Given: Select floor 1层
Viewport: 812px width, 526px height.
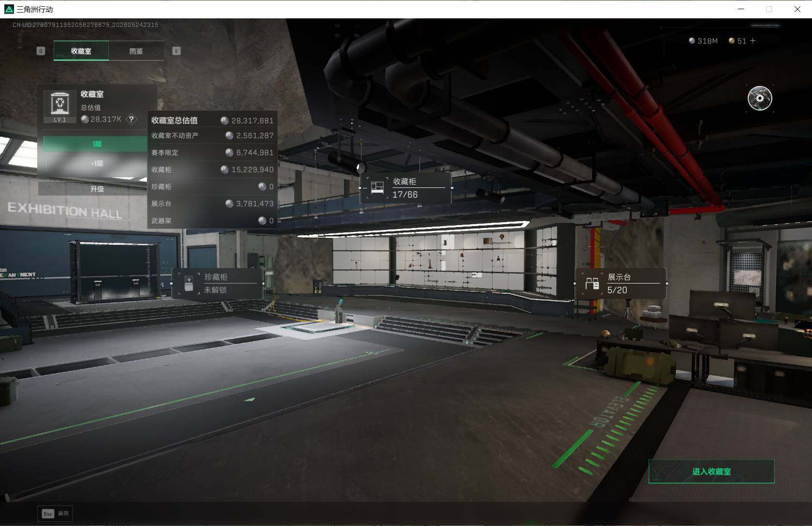Looking at the screenshot, I should tap(96, 144).
